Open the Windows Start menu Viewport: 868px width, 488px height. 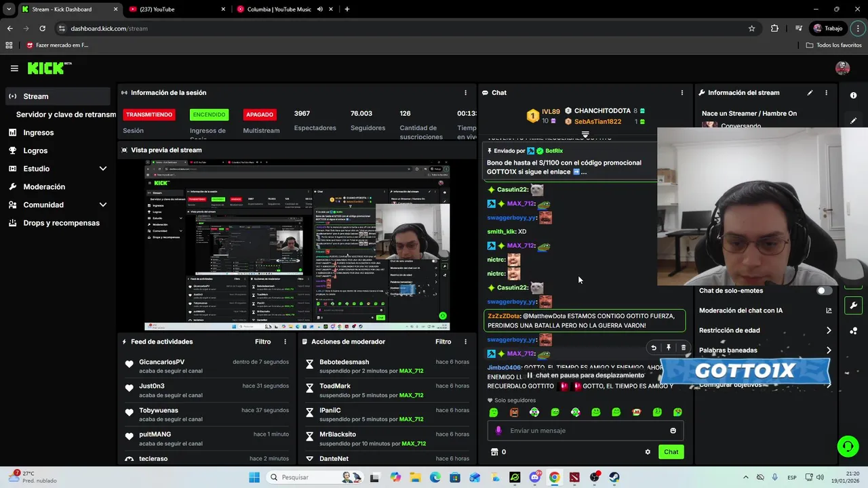254,477
